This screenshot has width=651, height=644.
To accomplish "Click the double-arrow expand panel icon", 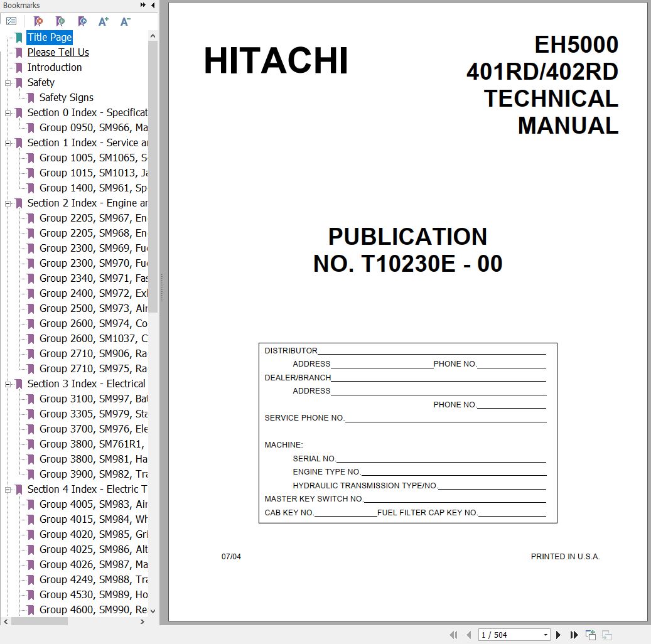I will click(x=143, y=5).
